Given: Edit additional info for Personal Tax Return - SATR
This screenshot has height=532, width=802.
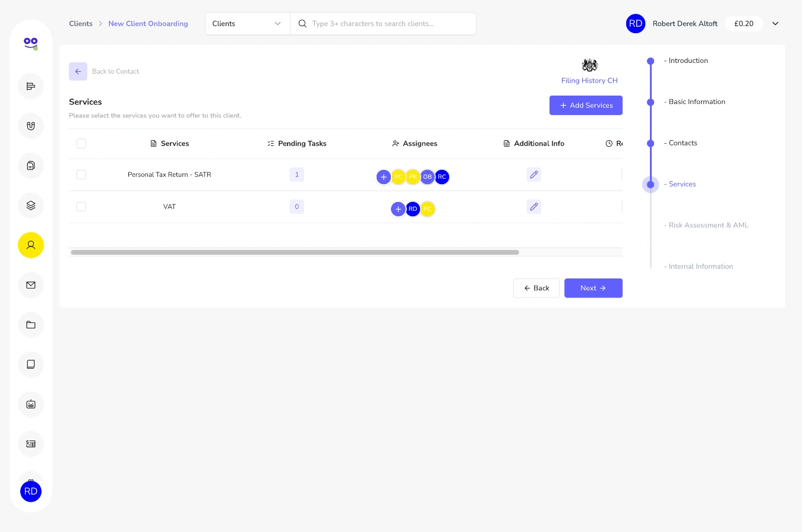Looking at the screenshot, I should 534,175.
